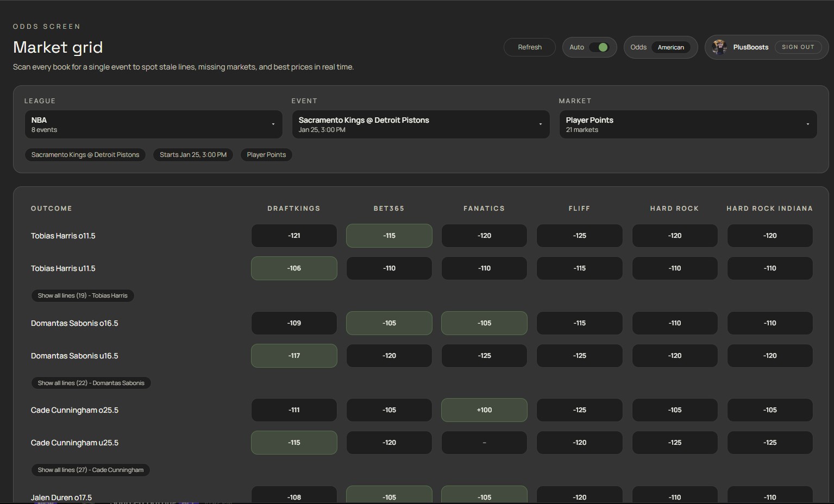Viewport: 834px width, 504px height.
Task: Click the Starts Jan 25 filter chip
Action: [193, 155]
